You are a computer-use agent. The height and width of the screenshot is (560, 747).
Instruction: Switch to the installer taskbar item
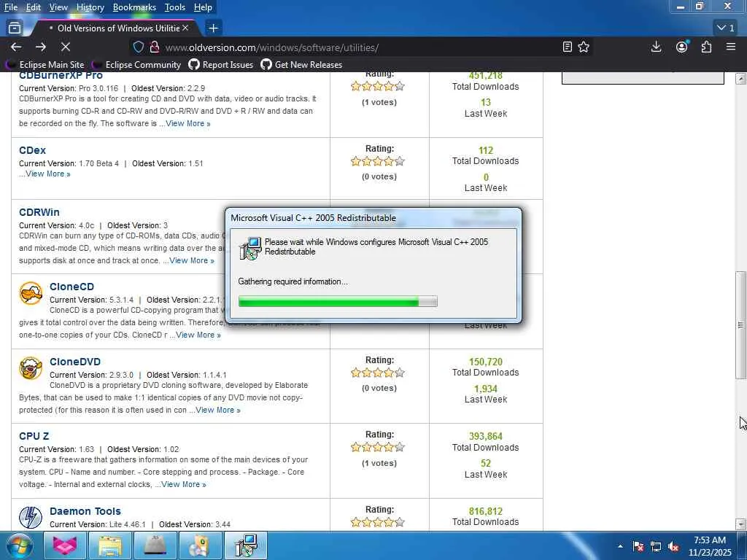point(246,545)
